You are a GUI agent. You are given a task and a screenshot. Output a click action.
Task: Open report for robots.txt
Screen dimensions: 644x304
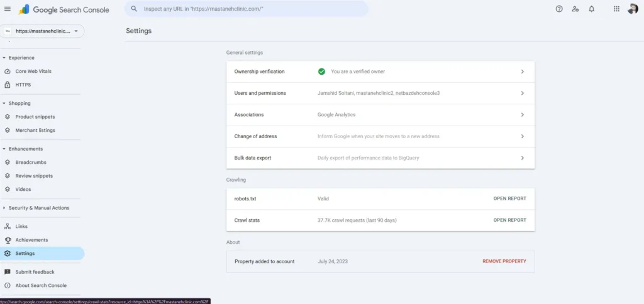coord(509,198)
